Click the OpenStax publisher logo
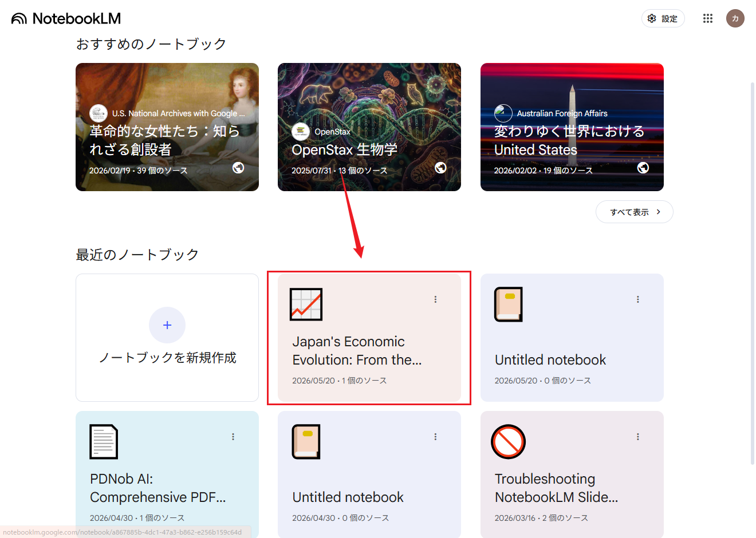756x538 pixels. tap(301, 132)
